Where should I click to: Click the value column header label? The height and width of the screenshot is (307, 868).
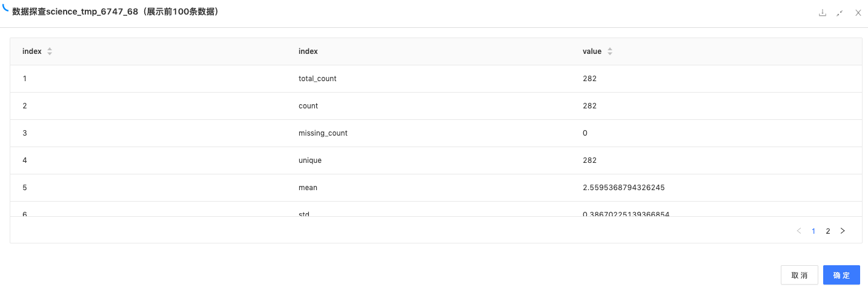click(592, 51)
